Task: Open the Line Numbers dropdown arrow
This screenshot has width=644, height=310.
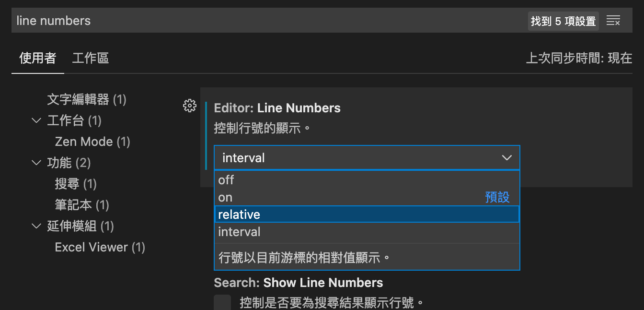Action: [506, 158]
